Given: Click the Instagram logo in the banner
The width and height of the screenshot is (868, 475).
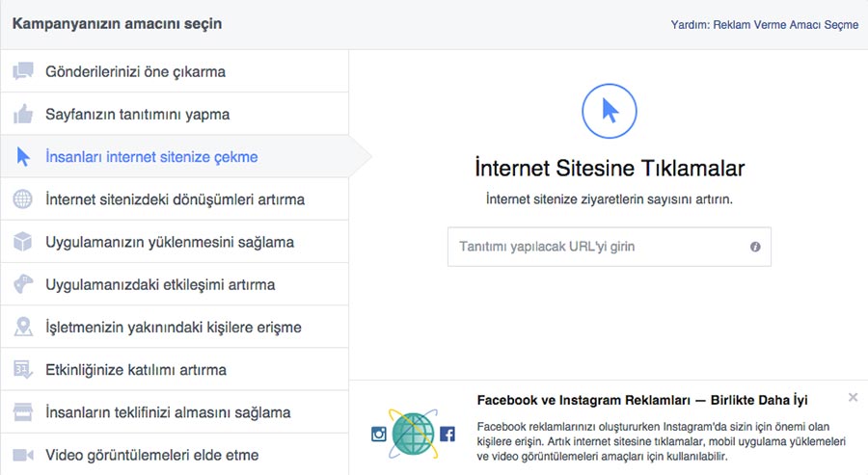Looking at the screenshot, I should pyautogui.click(x=379, y=435).
